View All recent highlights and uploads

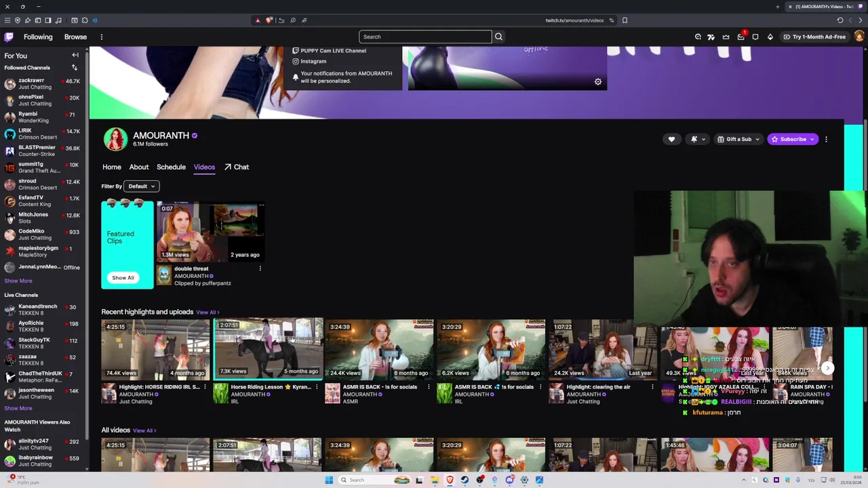208,312
